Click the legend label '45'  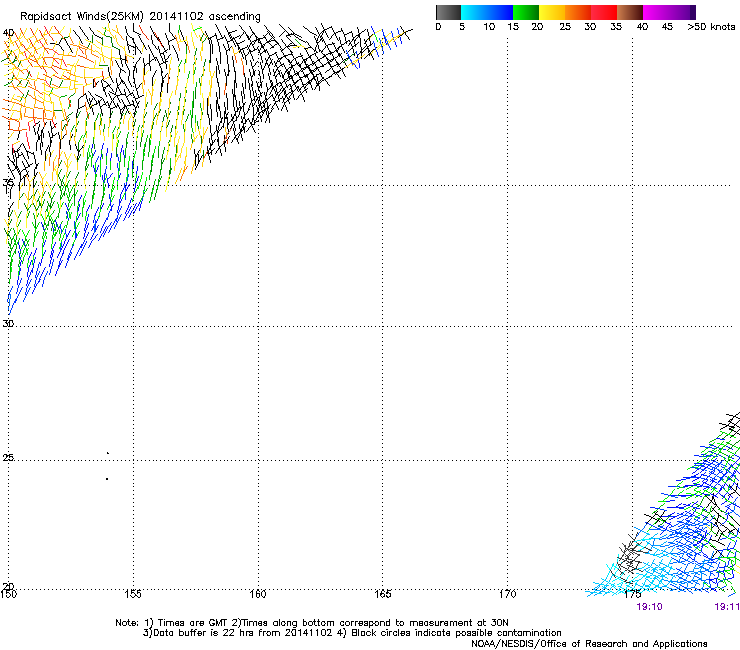667,27
